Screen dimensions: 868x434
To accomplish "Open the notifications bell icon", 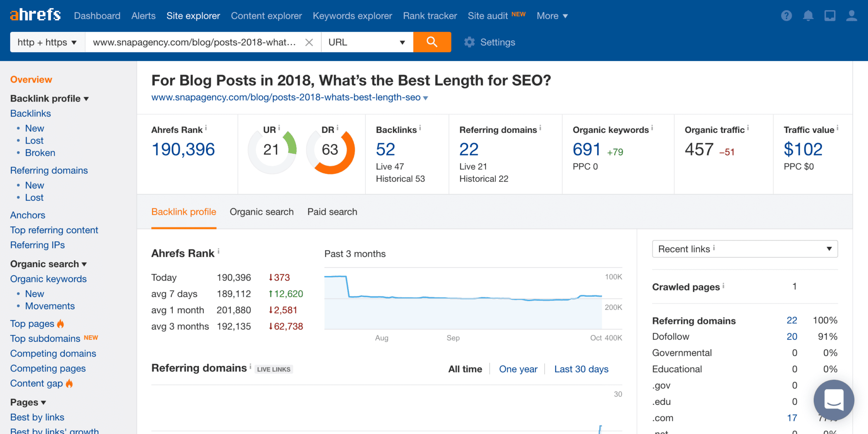I will coord(808,16).
